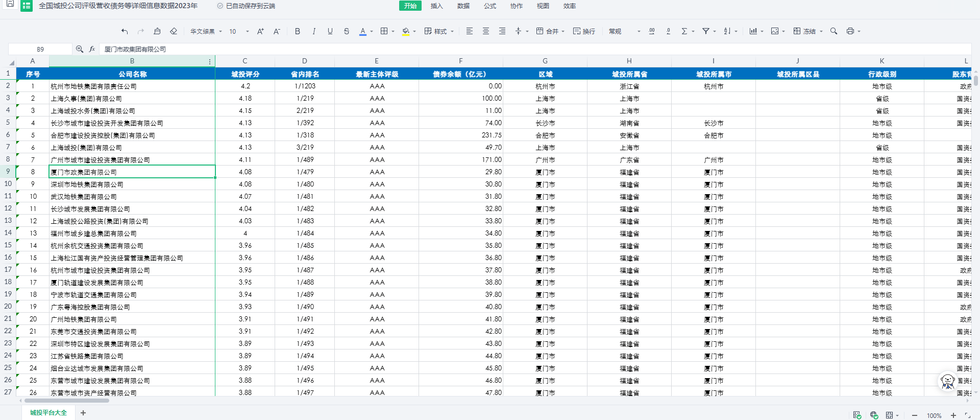Click the 换行 wrap text button

(584, 31)
